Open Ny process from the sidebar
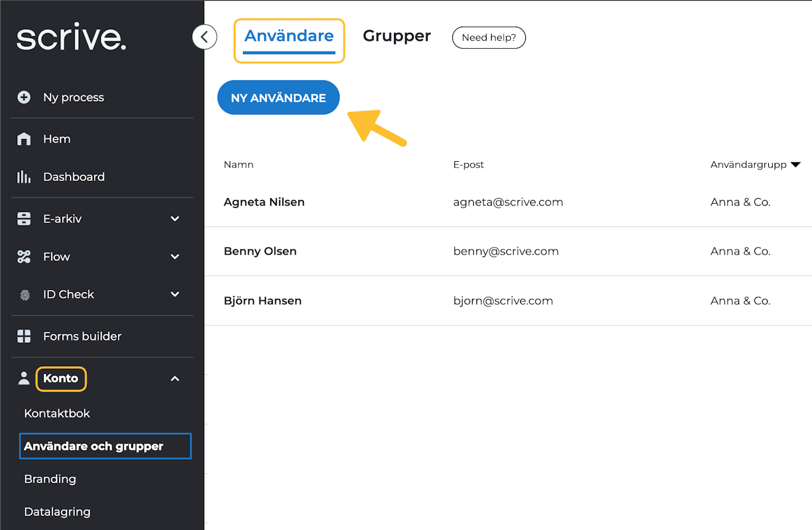 click(x=74, y=97)
